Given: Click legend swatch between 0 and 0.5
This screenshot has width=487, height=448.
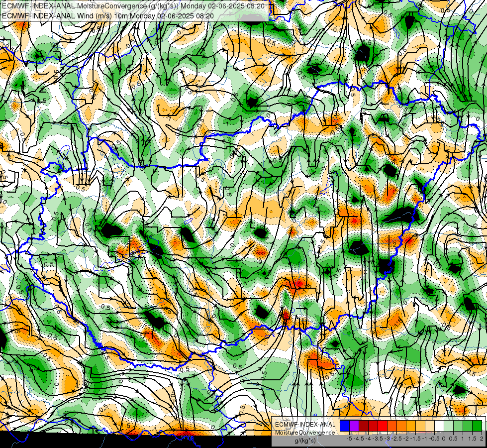Looking at the screenshot, I should point(449,426).
